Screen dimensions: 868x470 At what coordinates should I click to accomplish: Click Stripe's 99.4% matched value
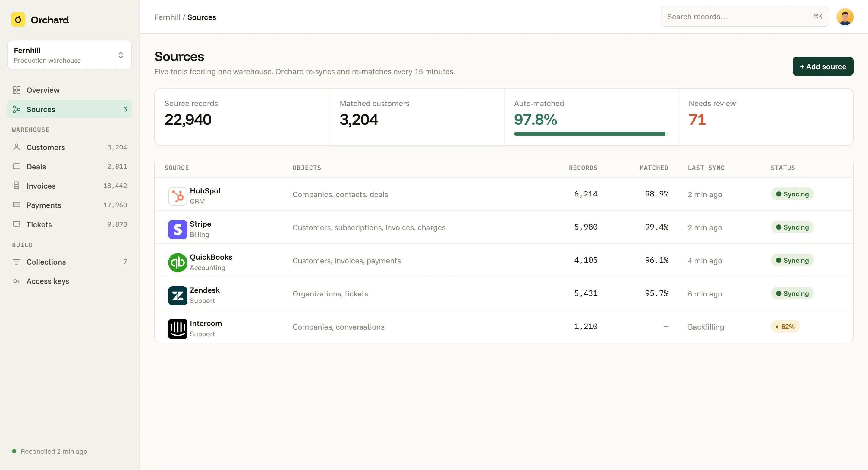[x=656, y=227]
